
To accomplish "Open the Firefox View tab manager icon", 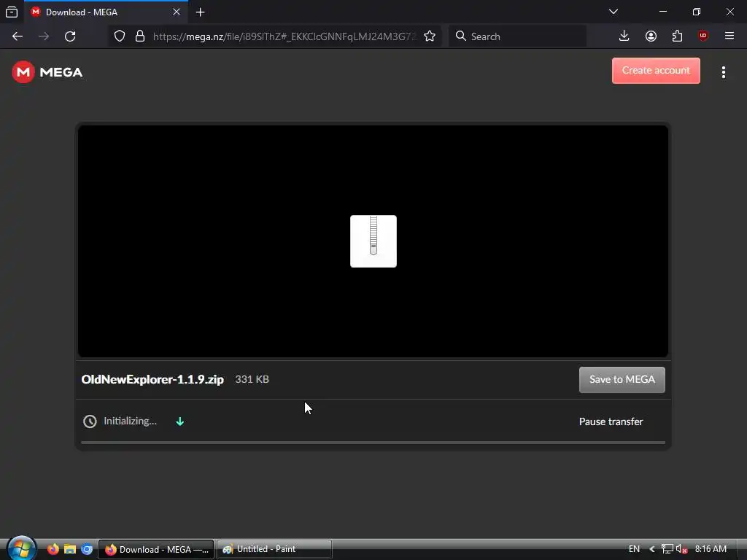I will click(x=12, y=12).
